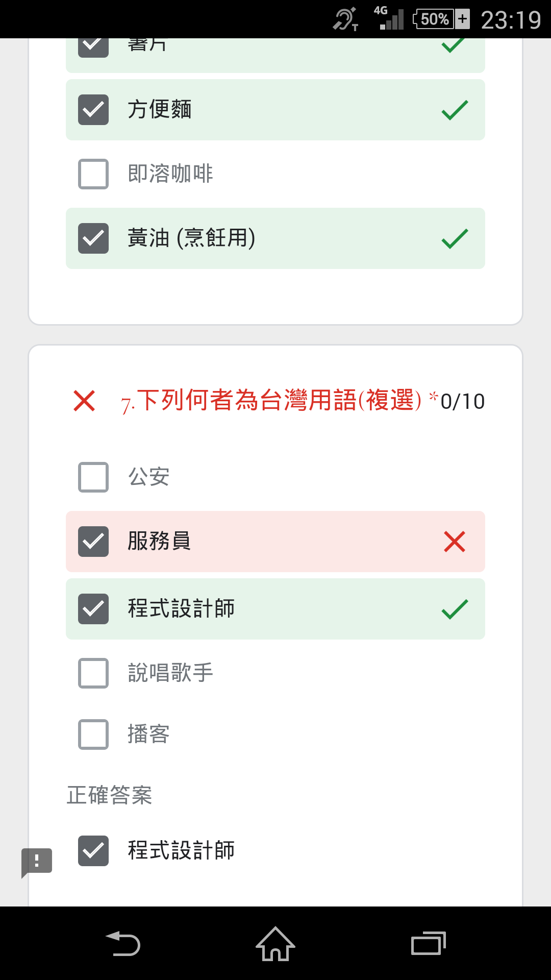Tap green checkmark on 方便麵 row
This screenshot has width=551, height=980.
455,110
